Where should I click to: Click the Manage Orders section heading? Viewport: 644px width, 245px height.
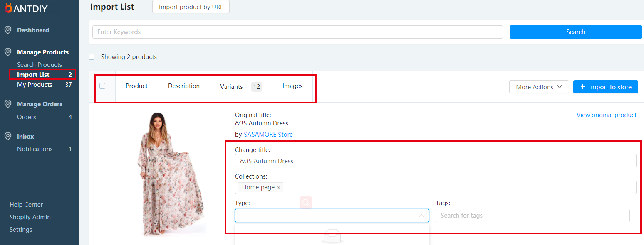[x=40, y=104]
